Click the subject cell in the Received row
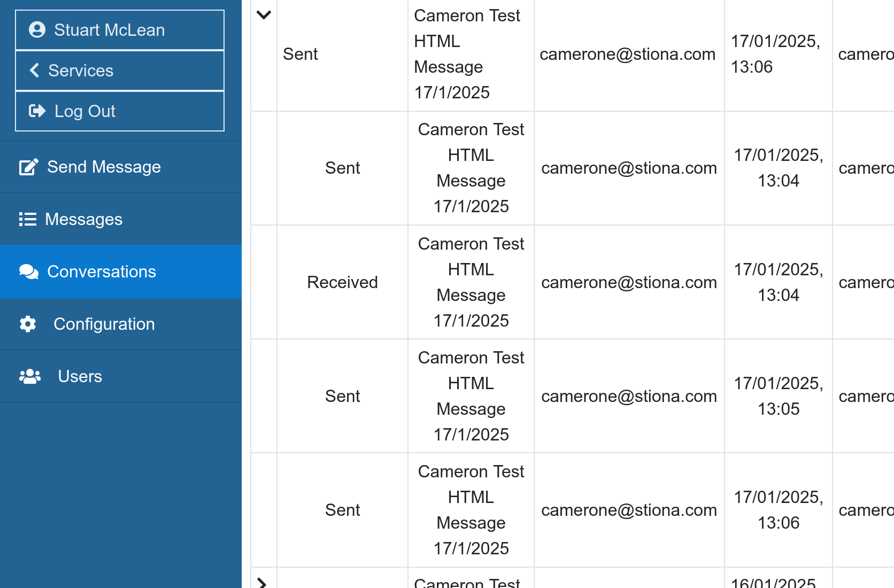 [x=471, y=282]
